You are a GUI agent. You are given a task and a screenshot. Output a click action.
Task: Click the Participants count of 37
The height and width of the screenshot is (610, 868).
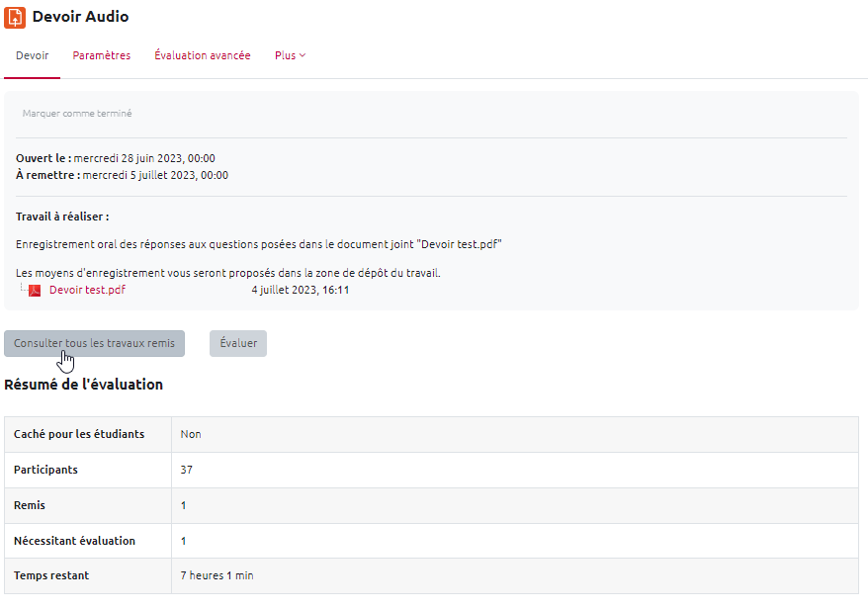pyautogui.click(x=186, y=470)
